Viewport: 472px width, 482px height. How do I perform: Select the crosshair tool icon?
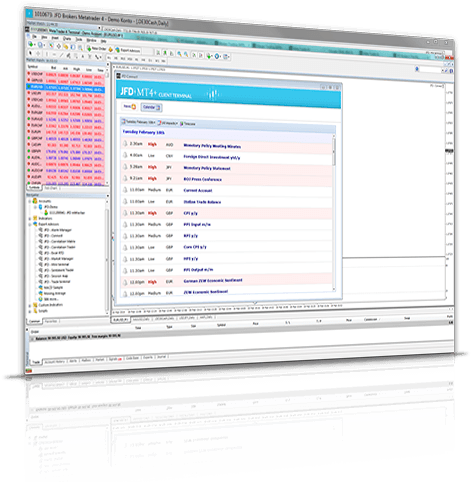38,53
